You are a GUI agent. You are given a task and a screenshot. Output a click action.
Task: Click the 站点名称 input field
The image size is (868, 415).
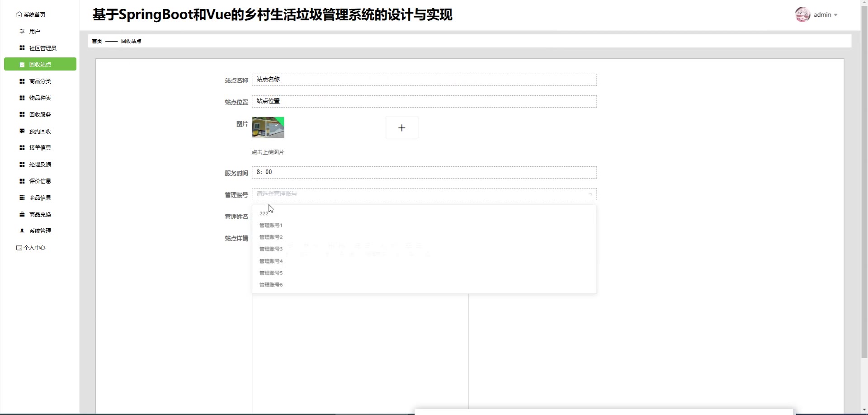point(424,80)
